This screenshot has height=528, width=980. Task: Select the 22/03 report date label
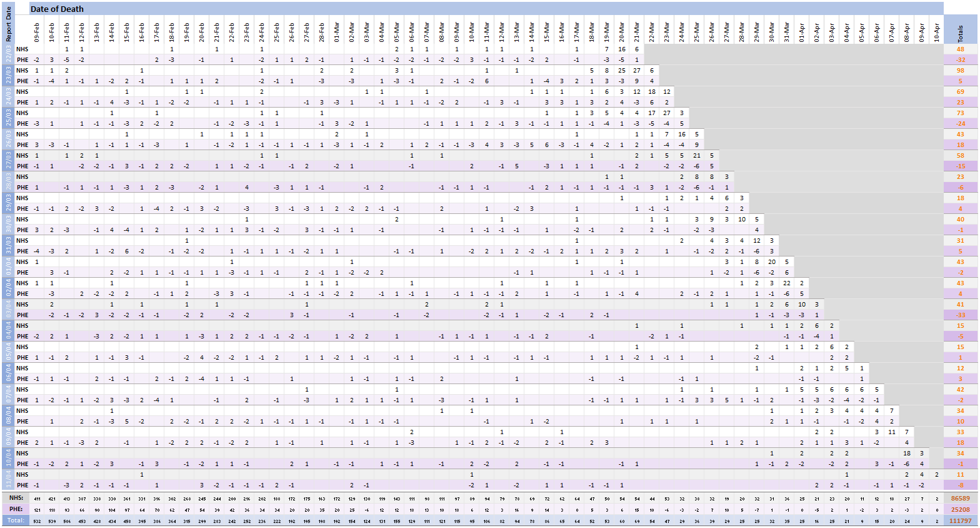point(8,54)
